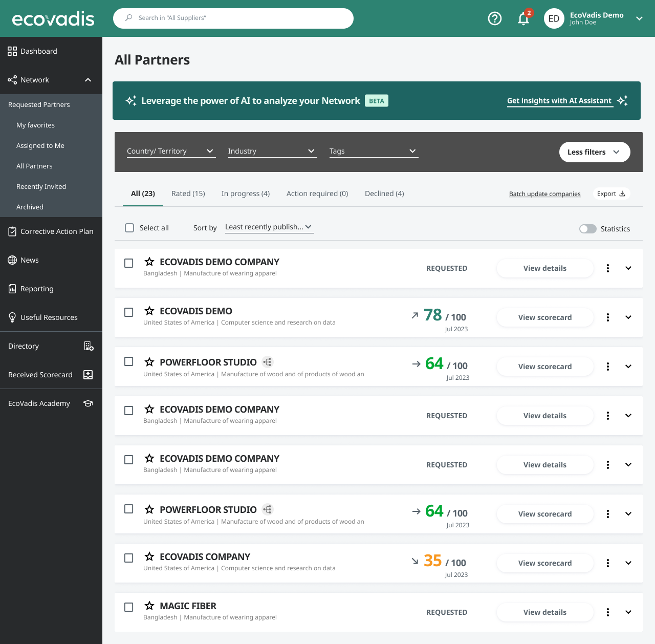The image size is (655, 644).
Task: Star ECOVADIS COMPANY as a favorite
Action: point(149,557)
